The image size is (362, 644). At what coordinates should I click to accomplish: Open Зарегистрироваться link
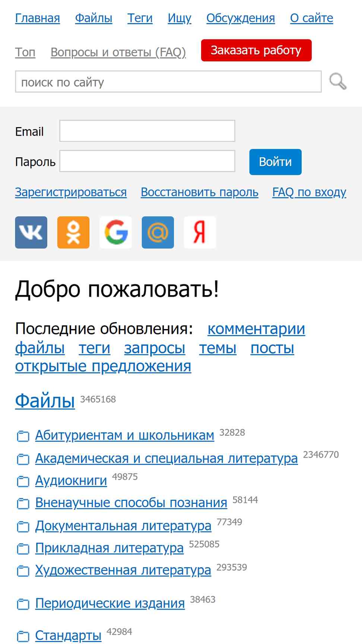[x=71, y=192]
